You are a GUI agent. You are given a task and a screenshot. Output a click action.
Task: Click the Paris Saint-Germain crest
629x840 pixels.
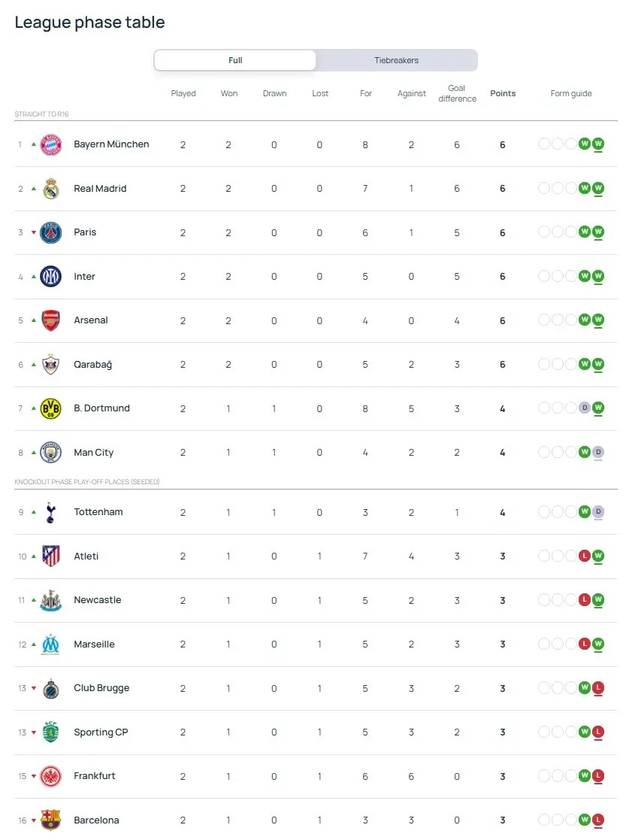51,232
